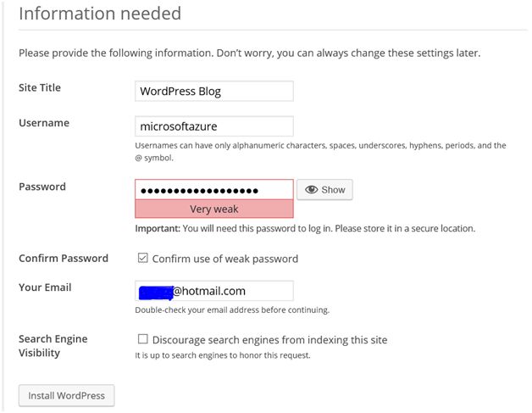Click the 'Double-check your email address' hint
532x413 pixels.
coord(232,310)
